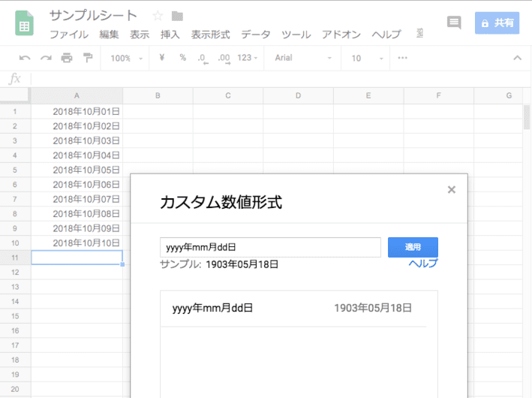Viewport: 532px width, 398px height.
Task: Expand the 100% zoom dropdown
Action: point(125,58)
